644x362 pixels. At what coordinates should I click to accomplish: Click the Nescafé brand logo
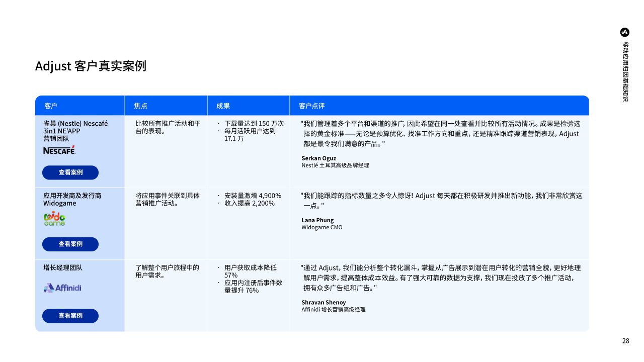(59, 150)
